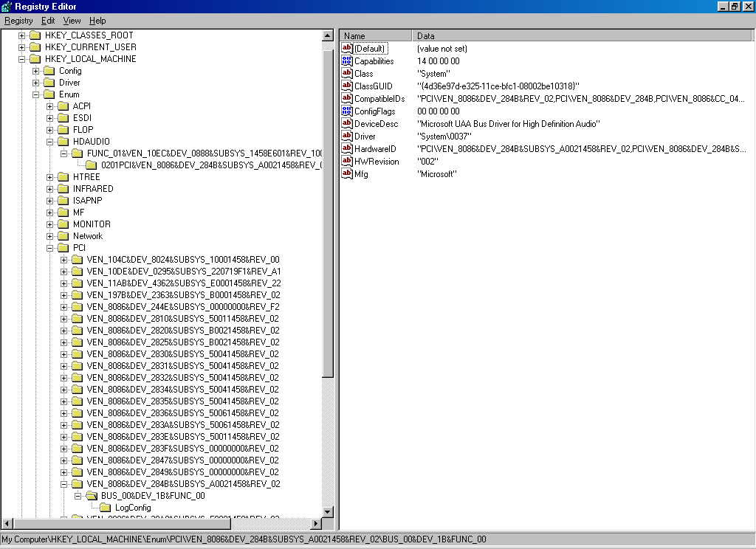Click the HTREE folder icon
The image size is (756, 549).
click(63, 177)
